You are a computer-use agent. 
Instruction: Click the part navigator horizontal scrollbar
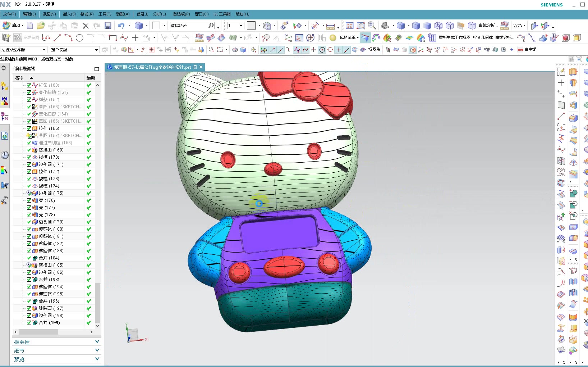click(x=38, y=332)
